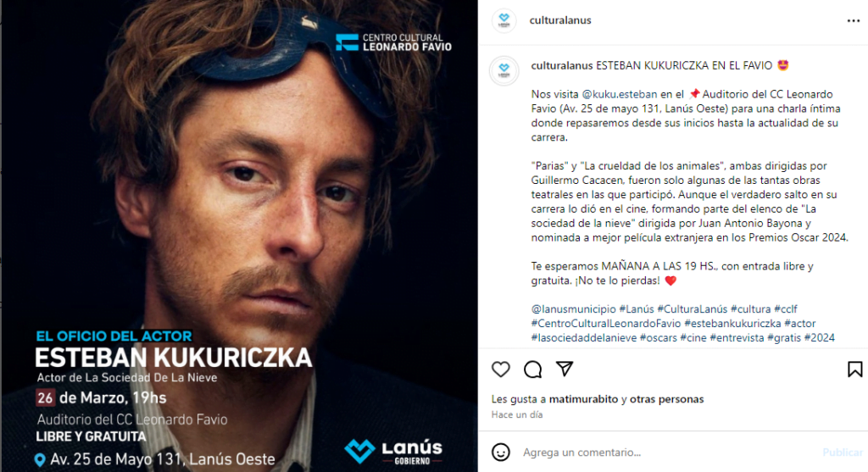This screenshot has height=472, width=868.
Task: Visit the @kuku.esteban mention
Action: [620, 95]
